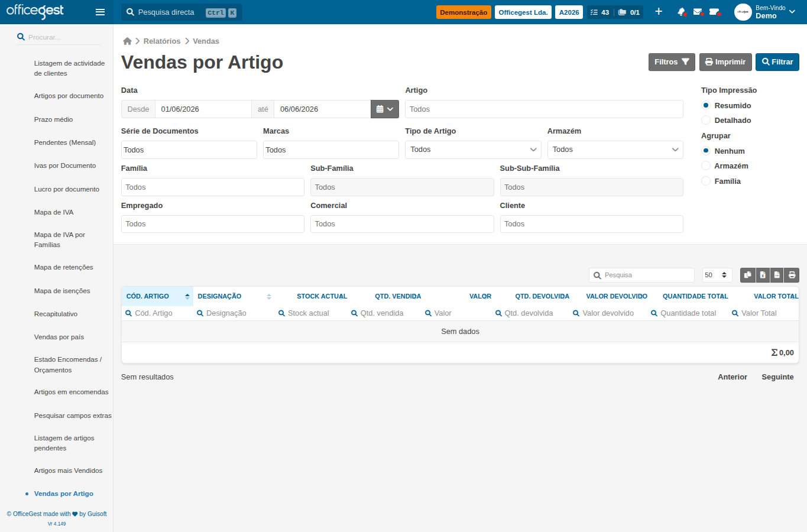
Task: Click the Demonstração badge
Action: click(x=464, y=12)
